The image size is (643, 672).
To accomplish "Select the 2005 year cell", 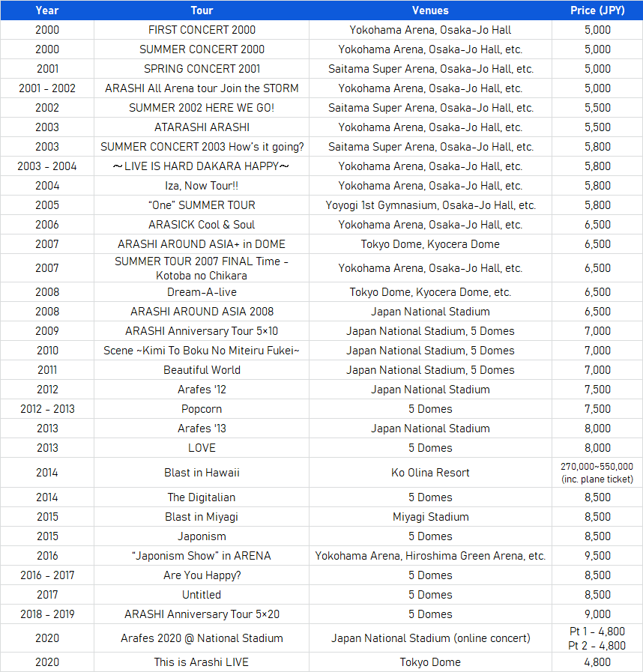I will click(x=47, y=205).
